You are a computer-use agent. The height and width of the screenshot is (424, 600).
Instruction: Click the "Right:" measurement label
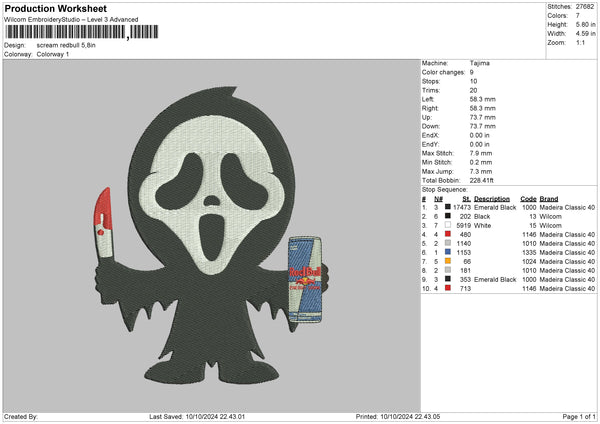pos(430,108)
